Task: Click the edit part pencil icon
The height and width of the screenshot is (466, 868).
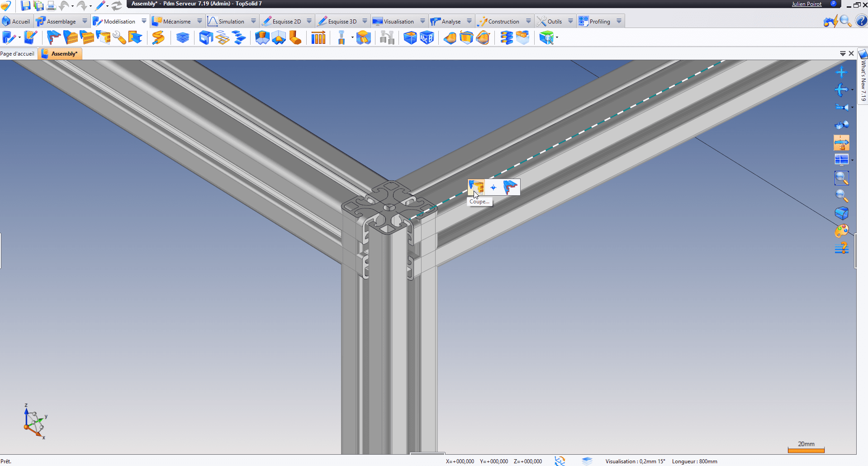Action: coord(31,38)
